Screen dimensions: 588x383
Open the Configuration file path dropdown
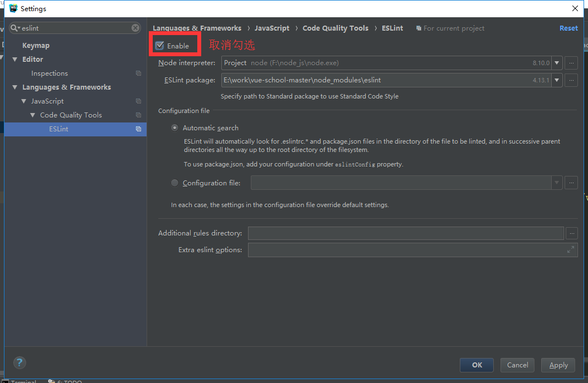click(x=557, y=183)
